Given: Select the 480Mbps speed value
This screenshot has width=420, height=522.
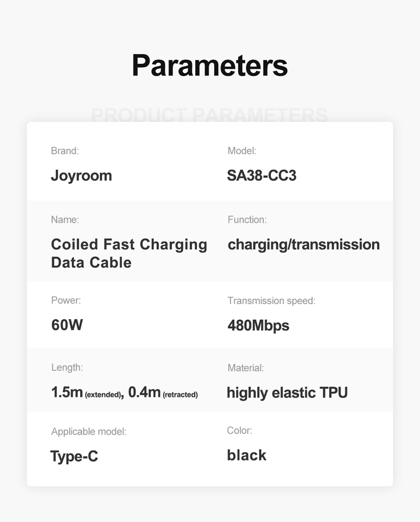Looking at the screenshot, I should click(258, 326).
